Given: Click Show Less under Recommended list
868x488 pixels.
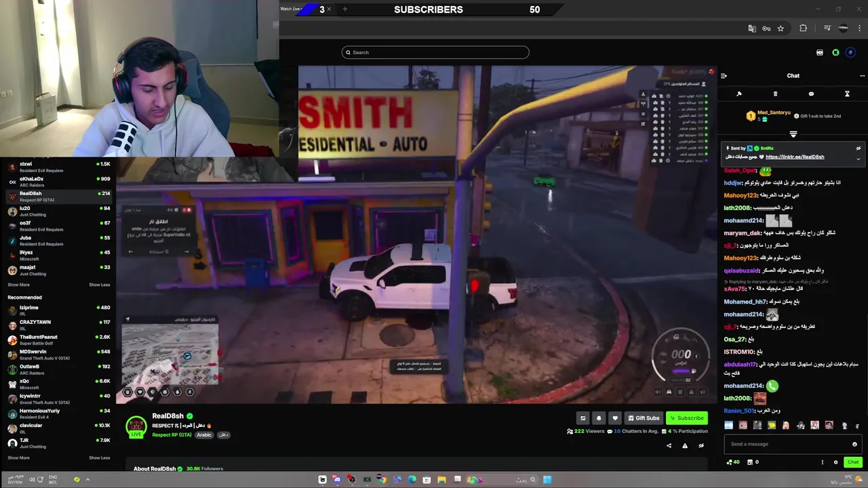Looking at the screenshot, I should click(100, 457).
